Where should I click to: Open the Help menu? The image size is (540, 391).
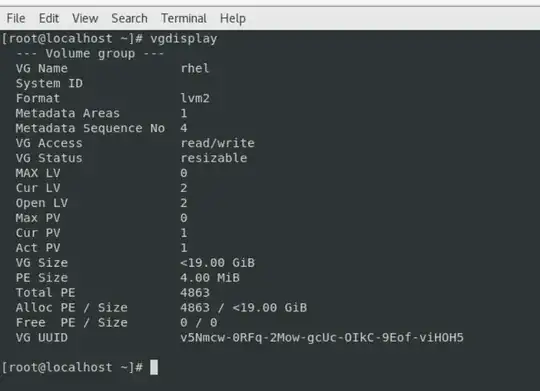(x=233, y=19)
